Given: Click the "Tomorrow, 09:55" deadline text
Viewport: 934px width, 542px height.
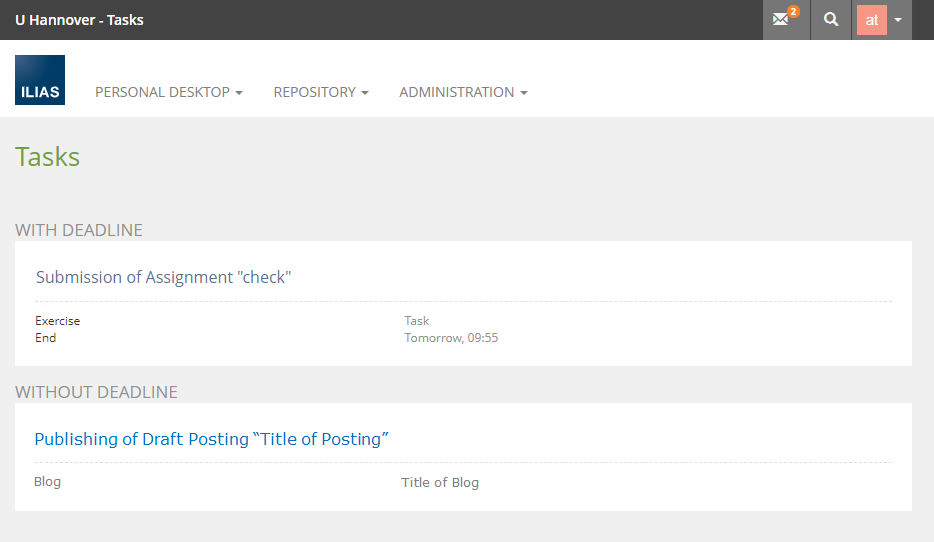Looking at the screenshot, I should pyautogui.click(x=451, y=338).
